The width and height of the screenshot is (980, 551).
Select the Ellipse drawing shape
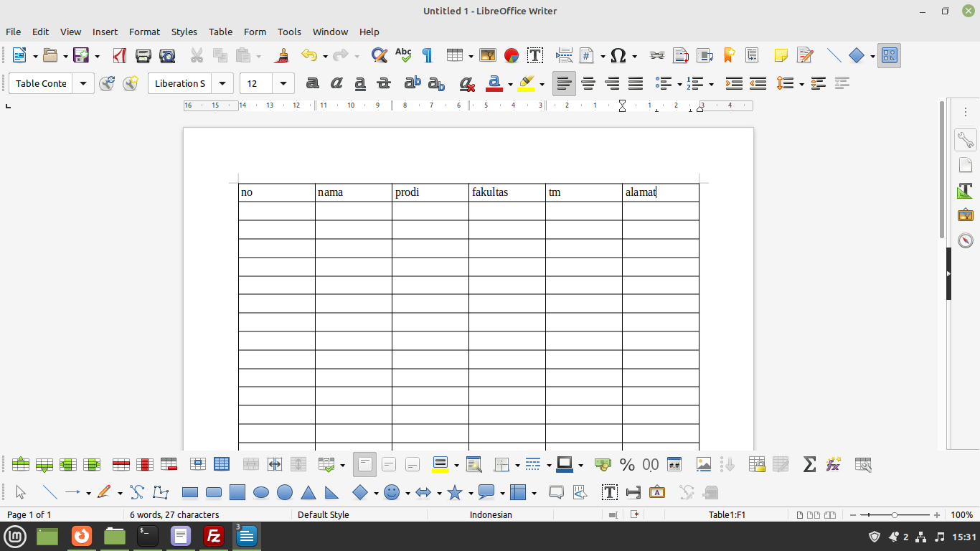pyautogui.click(x=261, y=493)
